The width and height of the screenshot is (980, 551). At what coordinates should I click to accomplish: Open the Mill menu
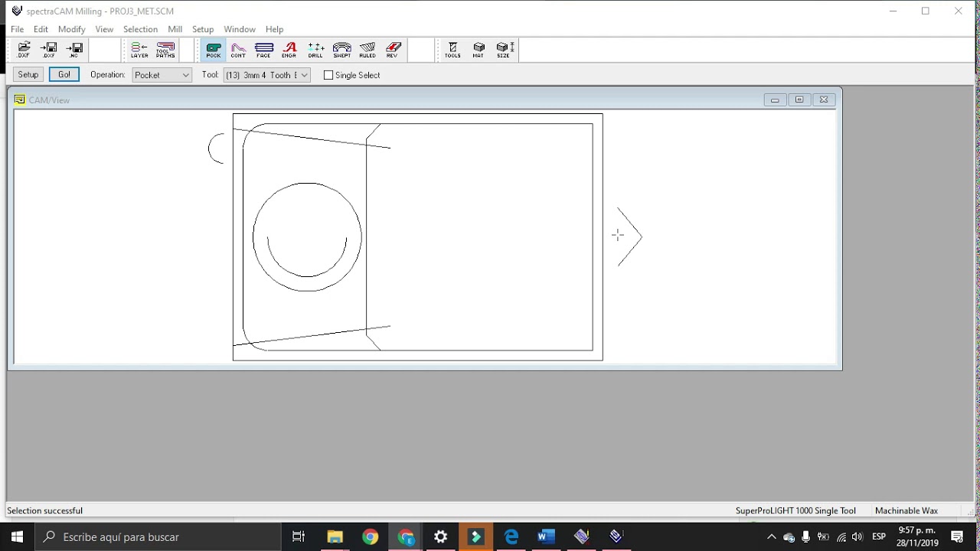click(x=175, y=29)
